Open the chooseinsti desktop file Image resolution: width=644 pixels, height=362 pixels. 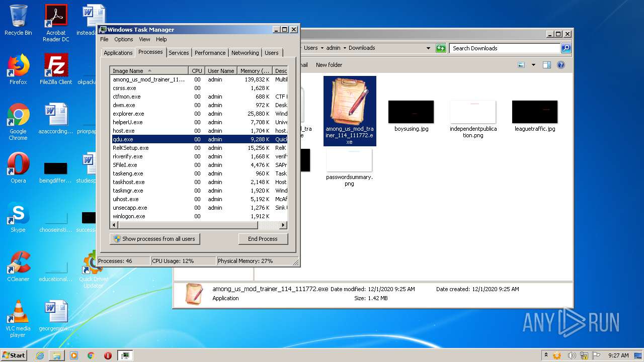pos(56,220)
